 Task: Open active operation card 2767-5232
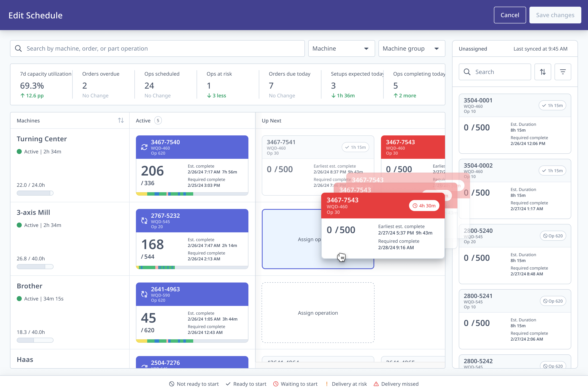[x=192, y=239]
